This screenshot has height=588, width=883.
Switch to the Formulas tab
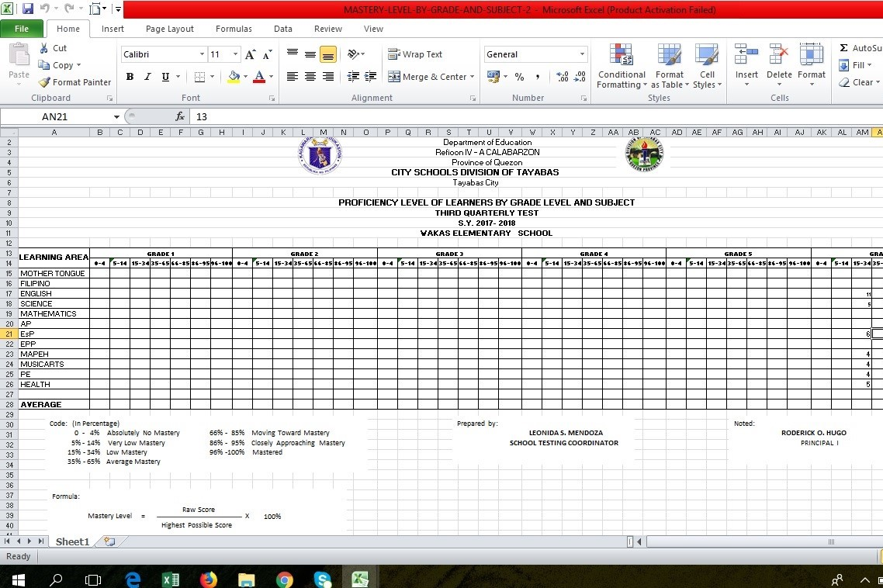[x=234, y=29]
